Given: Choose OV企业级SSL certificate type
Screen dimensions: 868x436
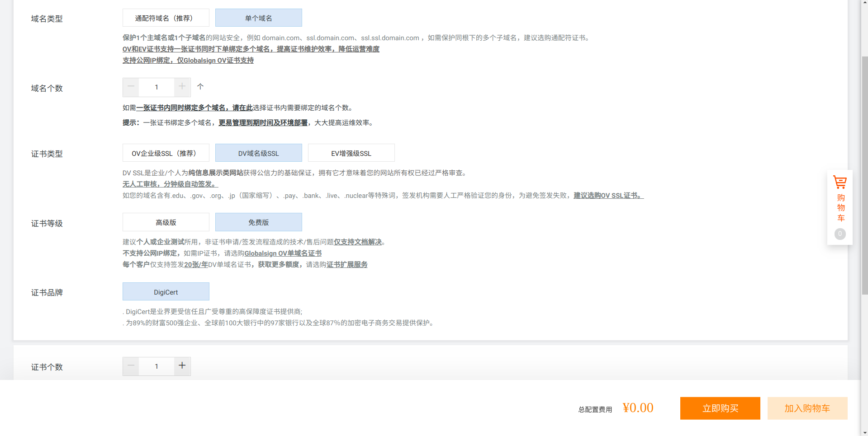Looking at the screenshot, I should click(166, 153).
